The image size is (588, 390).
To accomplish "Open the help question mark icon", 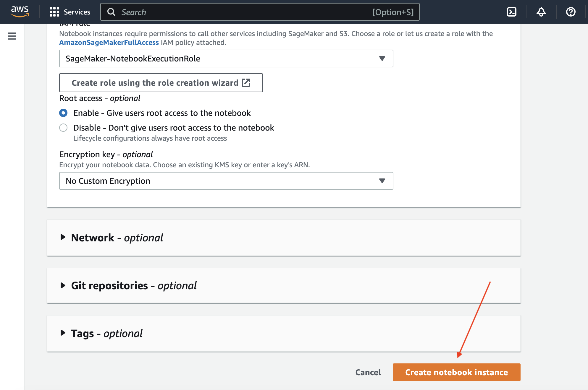I will tap(571, 12).
